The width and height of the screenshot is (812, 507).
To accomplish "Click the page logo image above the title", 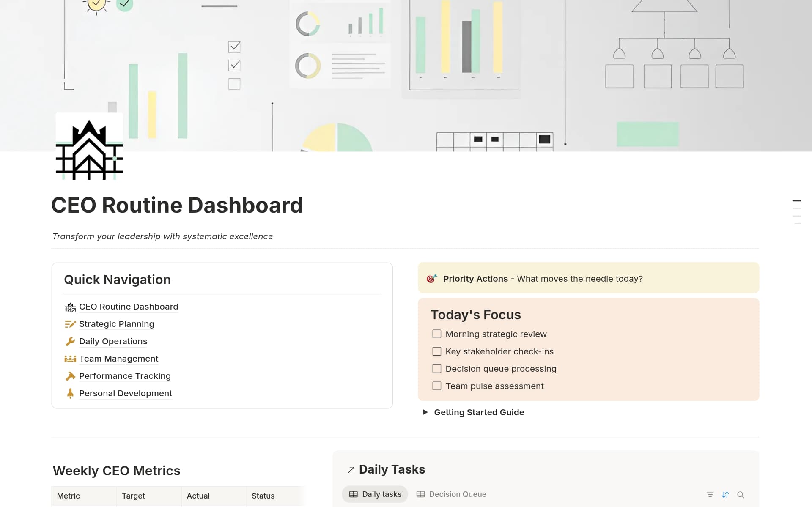I will point(89,146).
